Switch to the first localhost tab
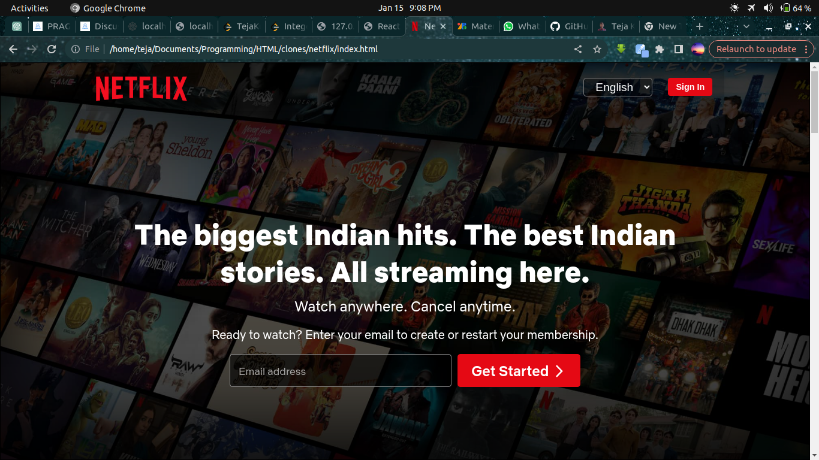Viewport: 819px width, 460px height. 146,26
